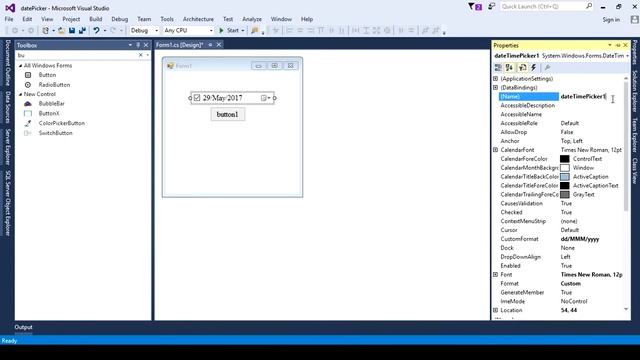
Task: Open the Properties object selector dropdown
Action: pyautogui.click(x=627, y=56)
